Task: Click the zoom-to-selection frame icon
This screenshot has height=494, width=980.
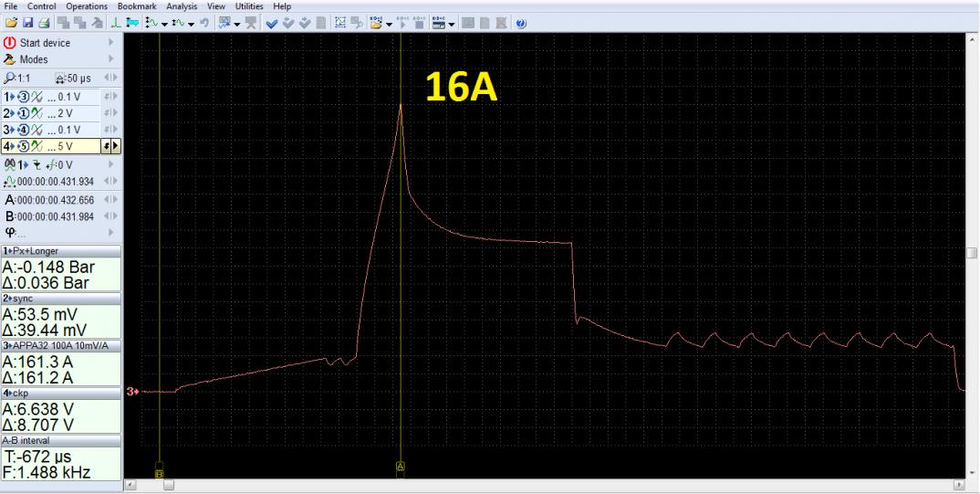Action: pyautogui.click(x=340, y=23)
